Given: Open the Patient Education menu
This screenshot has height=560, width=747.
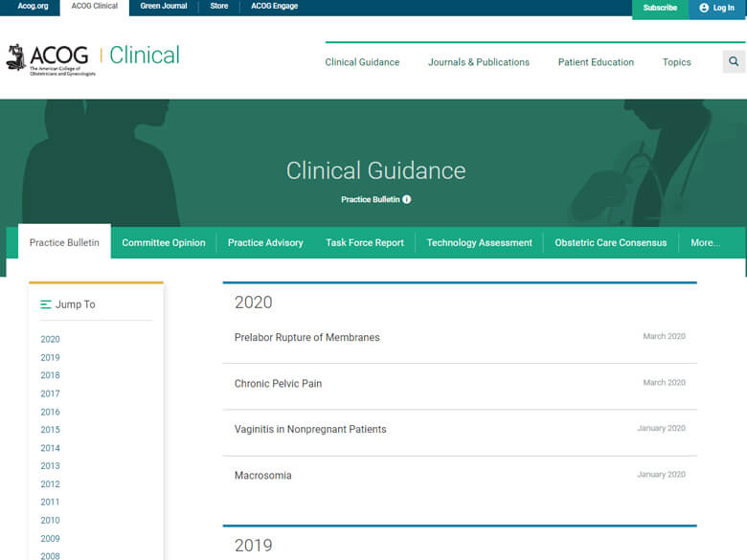Looking at the screenshot, I should point(596,62).
